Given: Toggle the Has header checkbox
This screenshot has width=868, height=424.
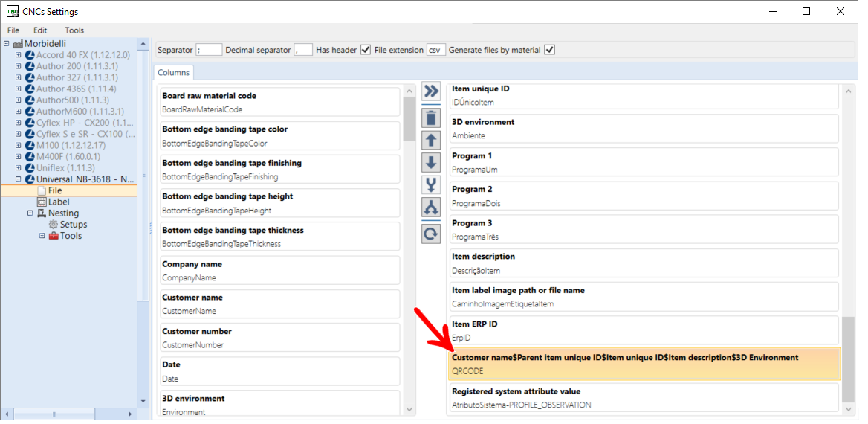Looking at the screenshot, I should tap(366, 50).
